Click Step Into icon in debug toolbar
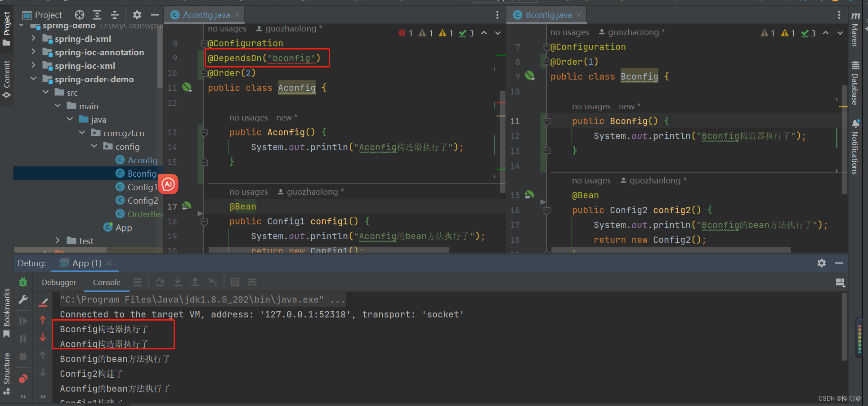Image resolution: width=868 pixels, height=406 pixels. (x=178, y=282)
